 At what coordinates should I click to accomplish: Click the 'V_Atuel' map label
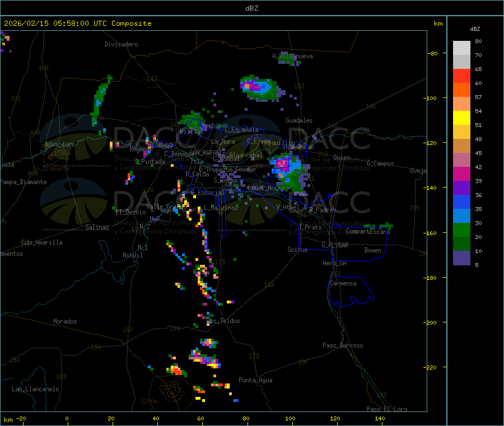pos(288,207)
